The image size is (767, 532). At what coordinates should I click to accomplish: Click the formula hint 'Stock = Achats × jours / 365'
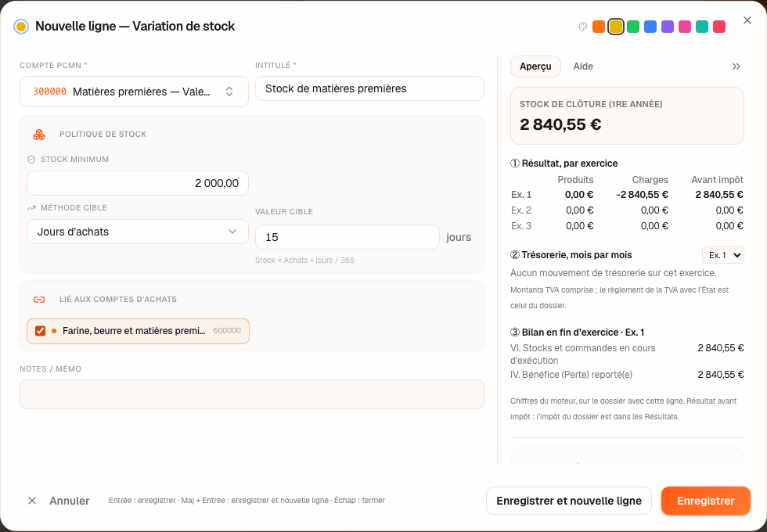tap(304, 260)
